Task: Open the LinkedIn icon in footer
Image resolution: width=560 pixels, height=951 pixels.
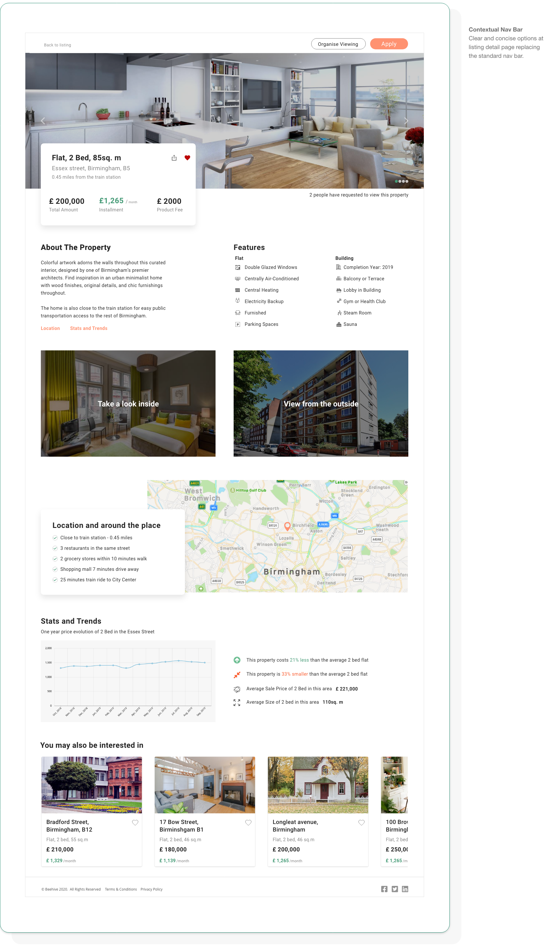Action: point(405,889)
